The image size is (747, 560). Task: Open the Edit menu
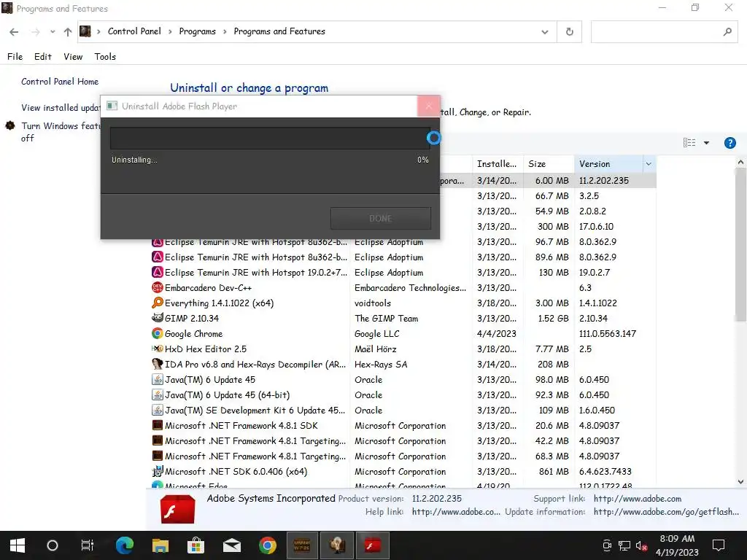43,57
